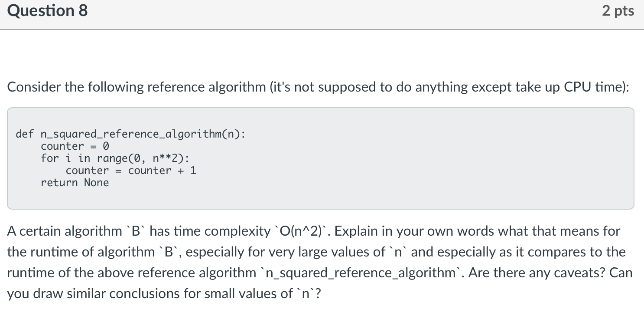
Task: Click the Question 8 heading
Action: 48,10
